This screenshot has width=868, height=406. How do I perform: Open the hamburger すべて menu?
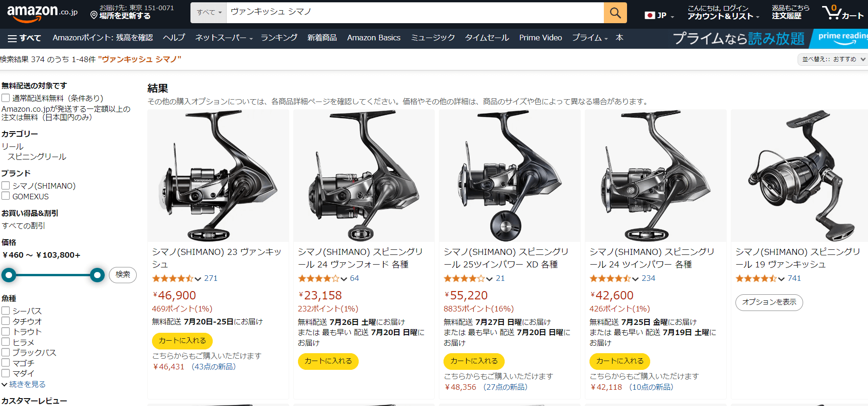25,38
